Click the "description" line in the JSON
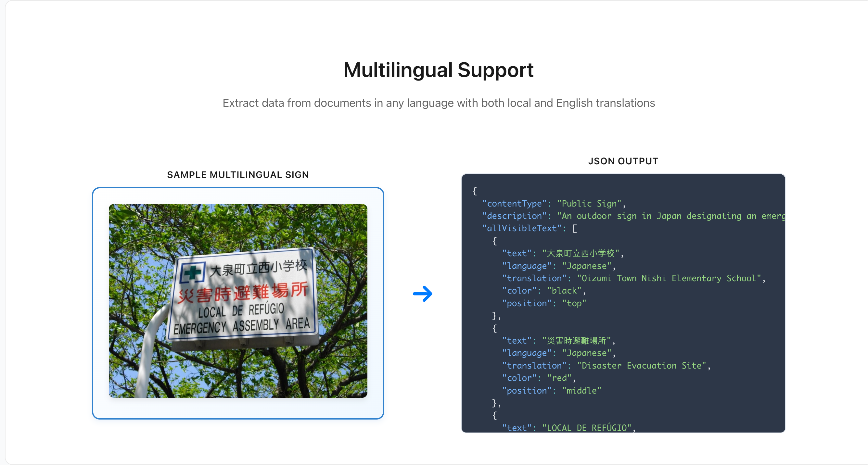The height and width of the screenshot is (465, 868). 633,216
